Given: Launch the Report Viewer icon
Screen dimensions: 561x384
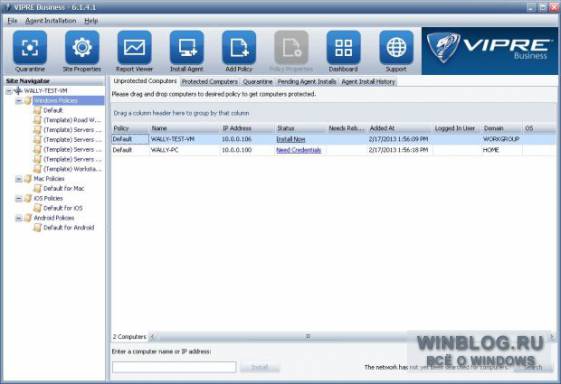Looking at the screenshot, I should pyautogui.click(x=134, y=48).
